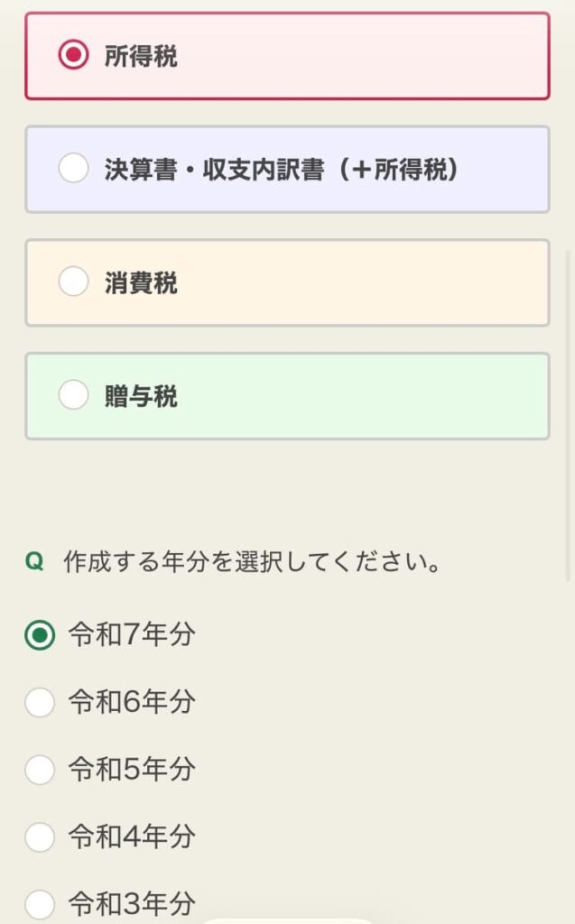Click the green Q question marker
Image resolution: width=575 pixels, height=924 pixels.
(34, 563)
